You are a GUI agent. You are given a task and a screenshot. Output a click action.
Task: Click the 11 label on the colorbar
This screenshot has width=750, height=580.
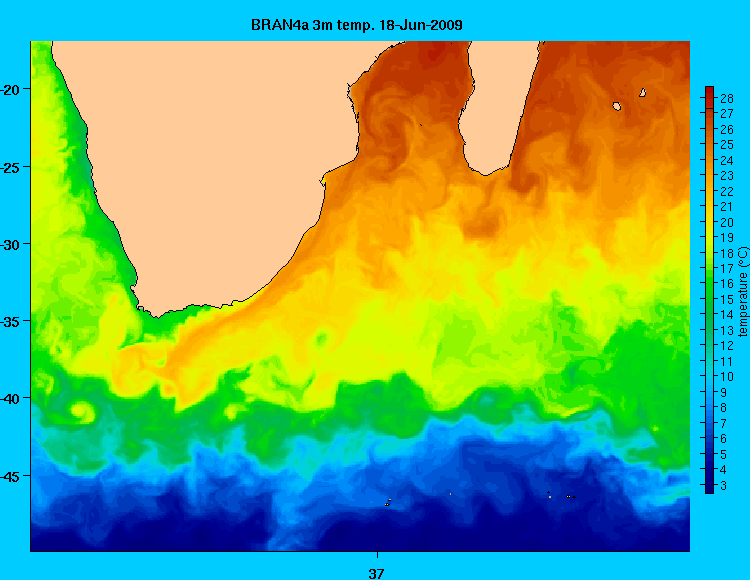click(727, 361)
